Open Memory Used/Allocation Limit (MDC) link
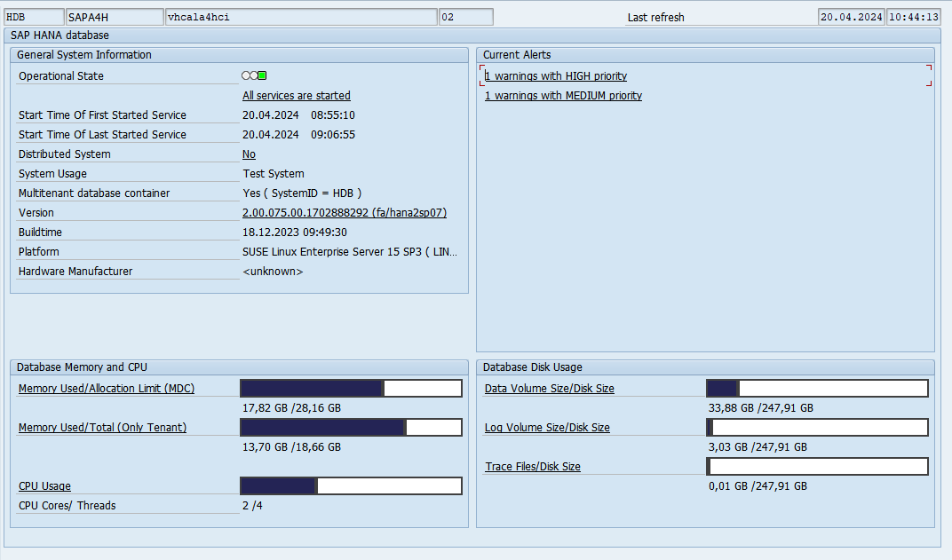Image resolution: width=952 pixels, height=560 pixels. click(x=107, y=389)
